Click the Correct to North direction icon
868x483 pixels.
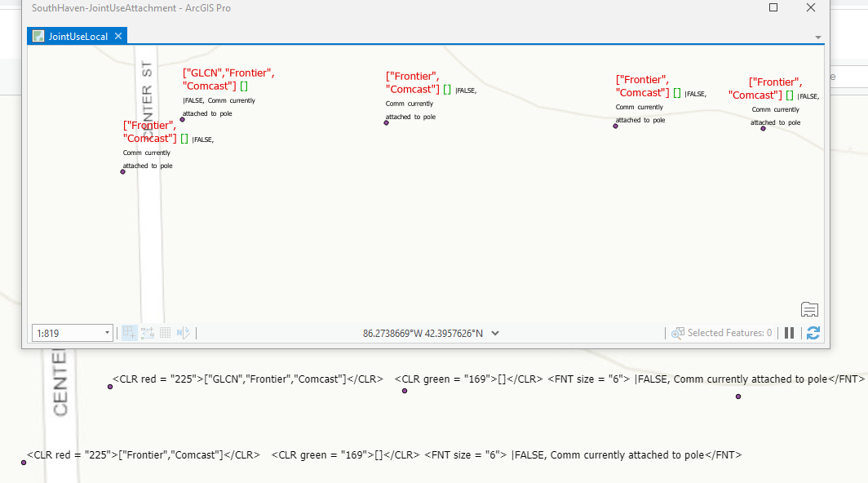(184, 333)
